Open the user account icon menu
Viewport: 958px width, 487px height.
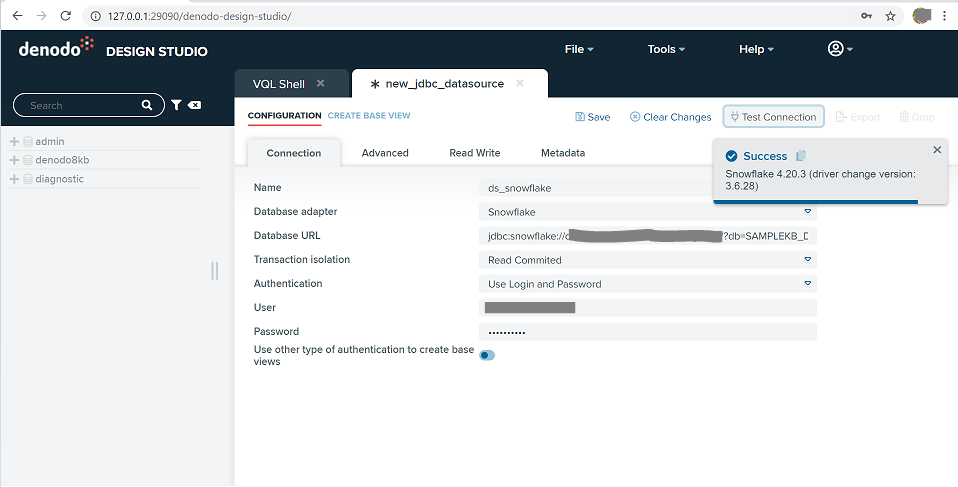tap(839, 49)
